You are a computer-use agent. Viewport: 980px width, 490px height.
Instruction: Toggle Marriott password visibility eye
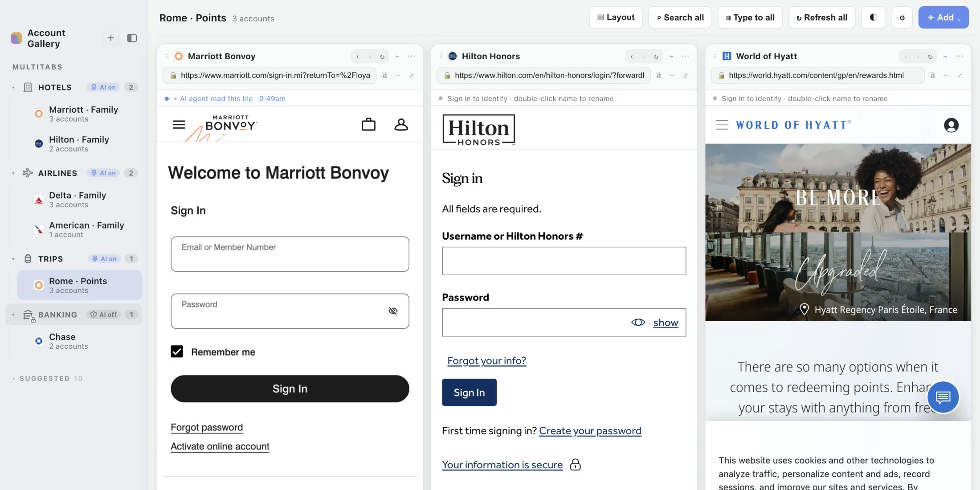[x=393, y=310]
